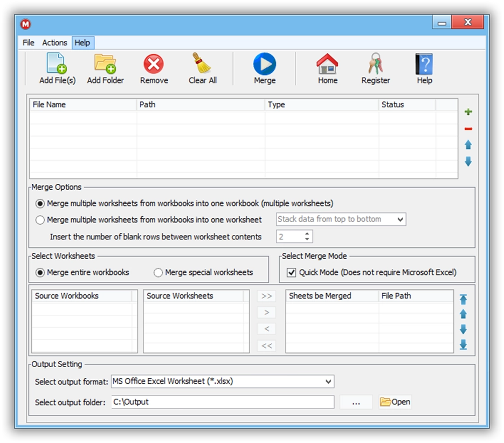504x443 pixels.
Task: Move sheet to bottom in merged list
Action: coord(463,344)
